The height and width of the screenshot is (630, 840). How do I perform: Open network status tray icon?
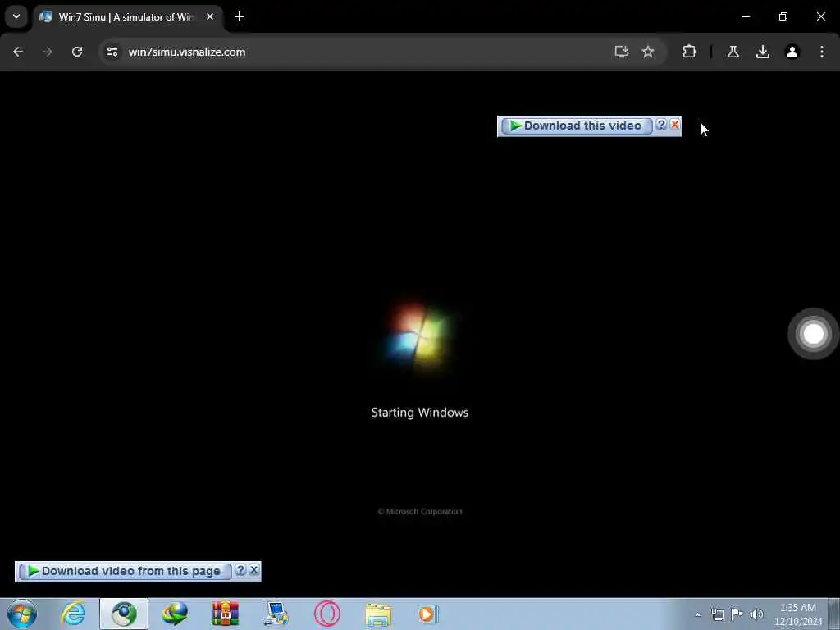(718, 614)
